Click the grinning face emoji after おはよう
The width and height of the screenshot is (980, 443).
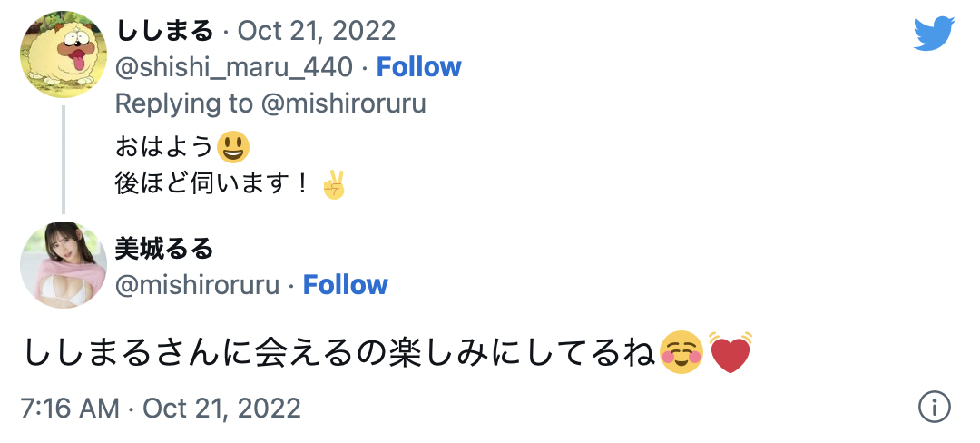[x=233, y=145]
